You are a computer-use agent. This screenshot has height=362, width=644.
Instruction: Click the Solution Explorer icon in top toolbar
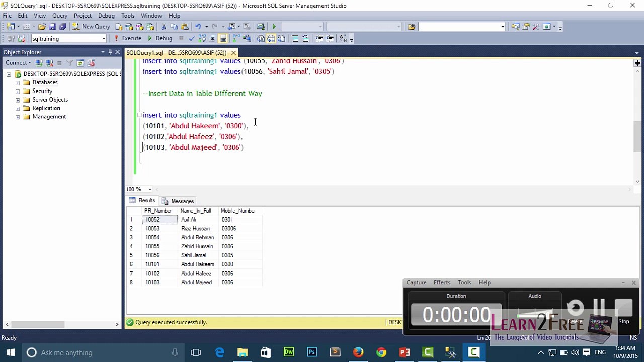tap(515, 27)
